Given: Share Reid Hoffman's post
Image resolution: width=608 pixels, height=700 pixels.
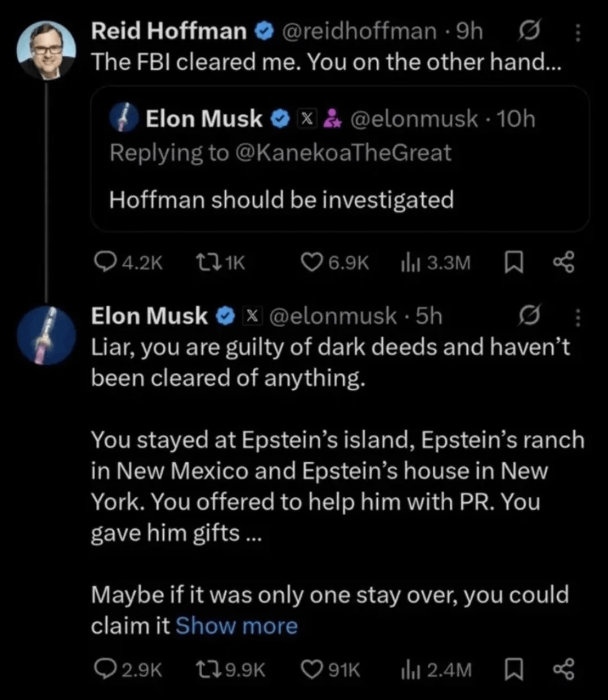Looking at the screenshot, I should click(x=564, y=262).
